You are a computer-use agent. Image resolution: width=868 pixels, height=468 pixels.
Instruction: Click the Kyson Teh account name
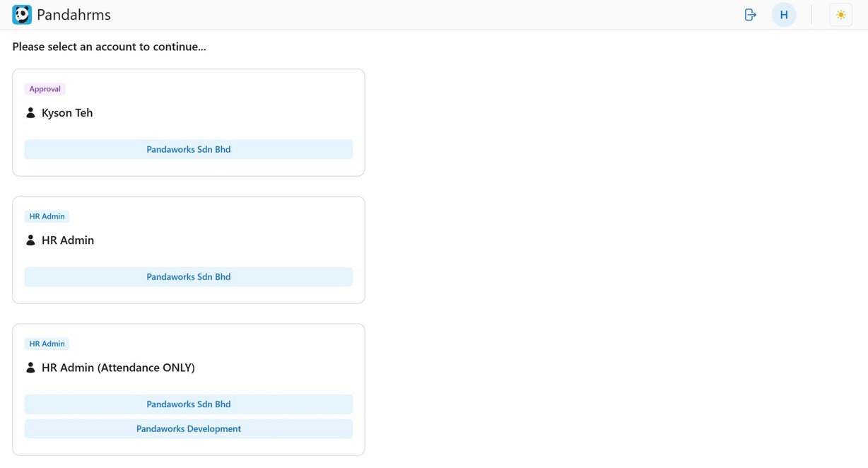(67, 113)
